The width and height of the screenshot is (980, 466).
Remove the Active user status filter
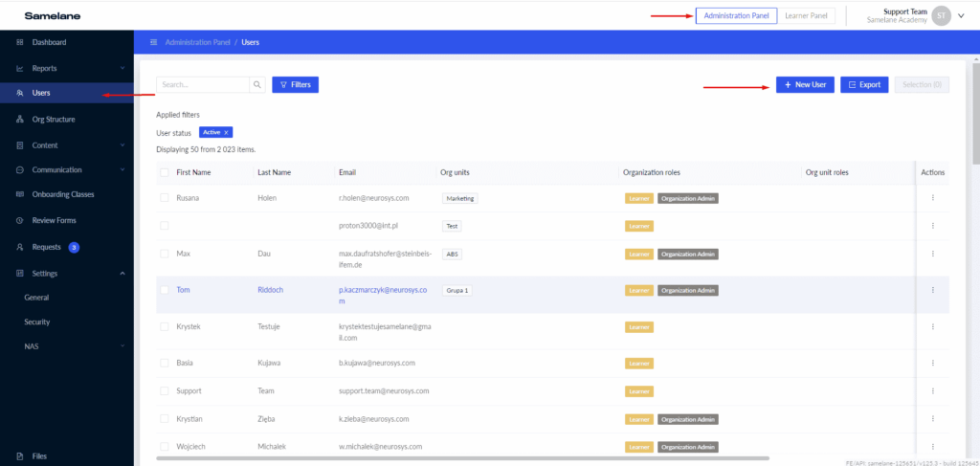[x=227, y=132]
